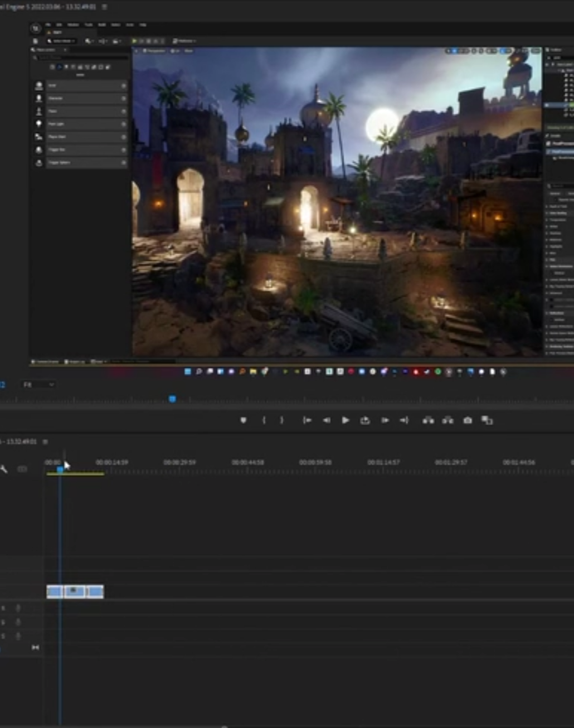Click the Go to In point button
The height and width of the screenshot is (728, 574).
307,420
